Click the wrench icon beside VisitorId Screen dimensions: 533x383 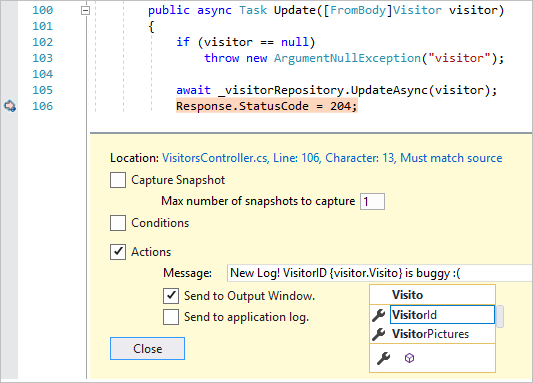pos(378,315)
